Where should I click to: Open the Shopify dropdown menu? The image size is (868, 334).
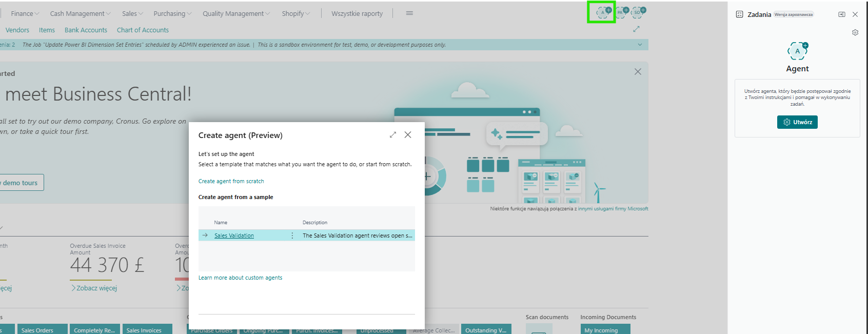coord(295,13)
